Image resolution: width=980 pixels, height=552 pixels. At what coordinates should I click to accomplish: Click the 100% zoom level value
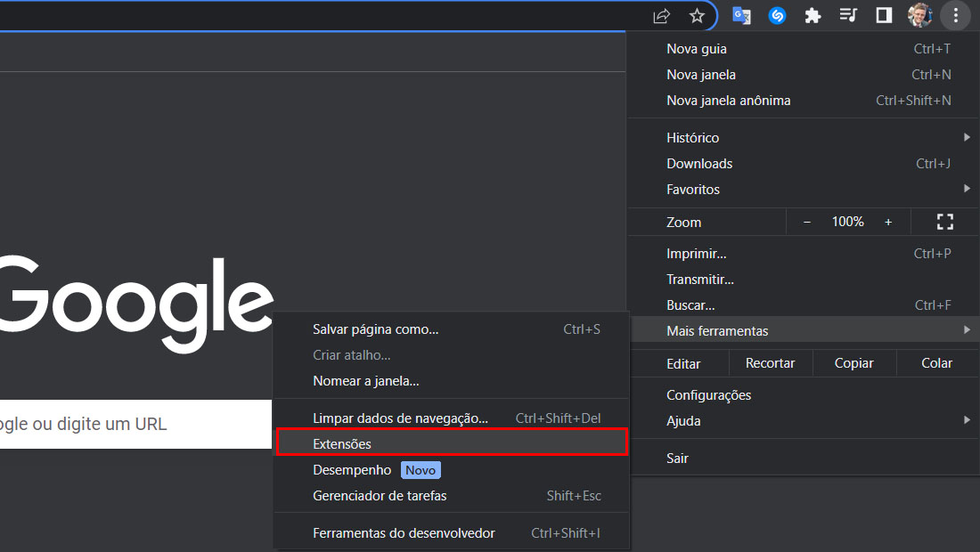click(847, 222)
